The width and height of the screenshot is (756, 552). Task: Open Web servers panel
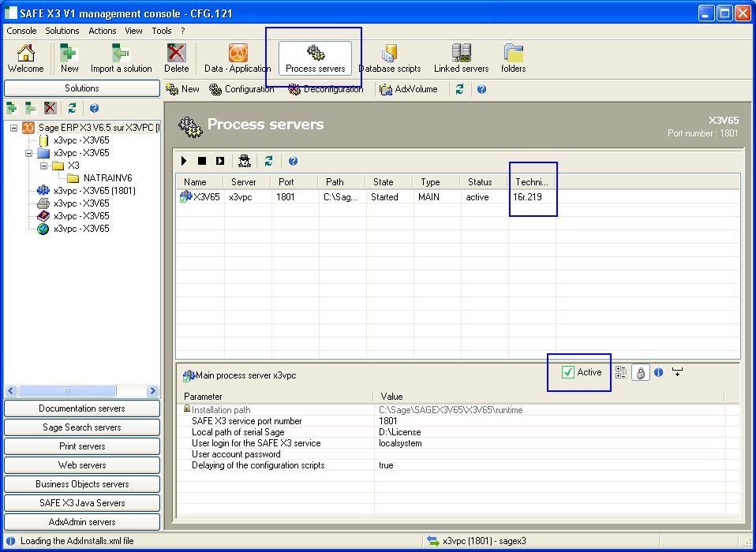pyautogui.click(x=82, y=465)
